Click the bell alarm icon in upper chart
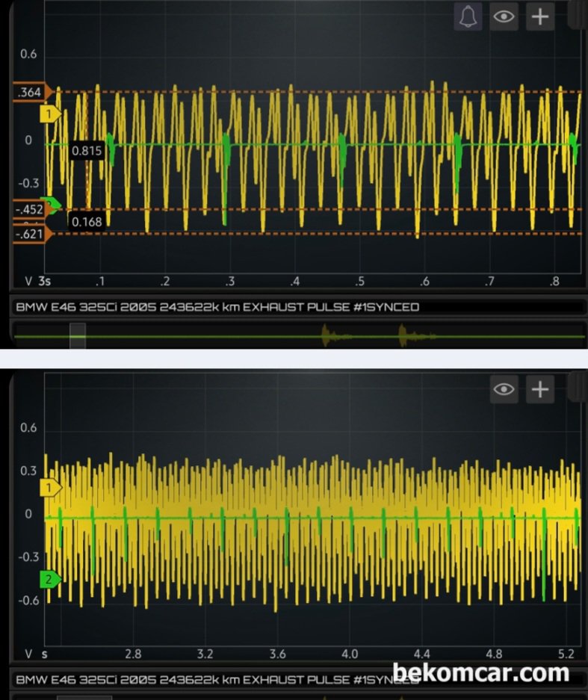The width and height of the screenshot is (588, 700). pyautogui.click(x=468, y=16)
